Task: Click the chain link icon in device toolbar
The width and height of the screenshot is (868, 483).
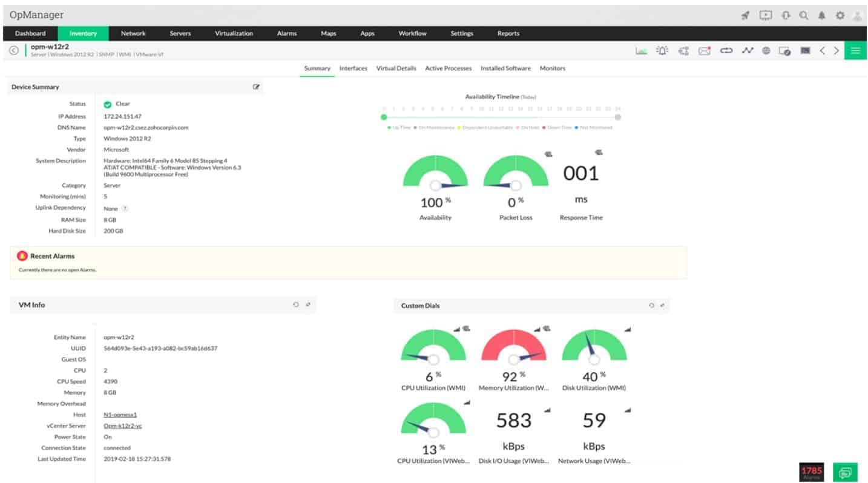Action: coord(726,51)
